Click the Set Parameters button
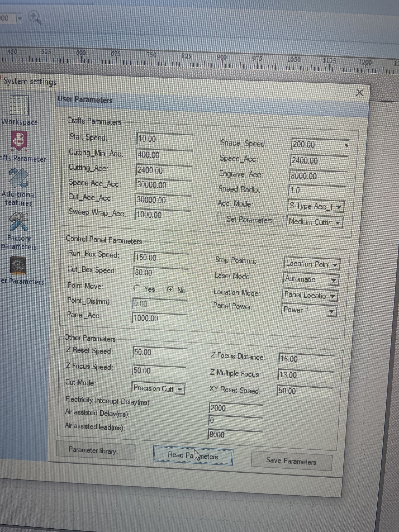 [x=250, y=220]
